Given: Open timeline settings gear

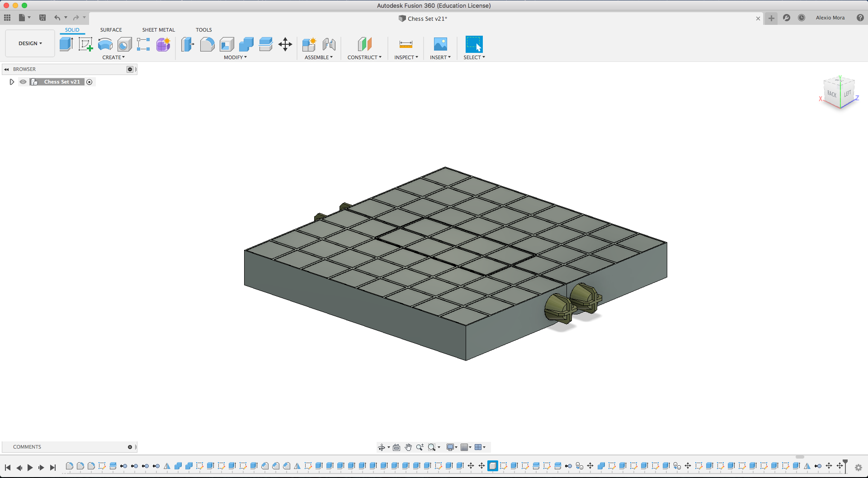Looking at the screenshot, I should (x=859, y=468).
